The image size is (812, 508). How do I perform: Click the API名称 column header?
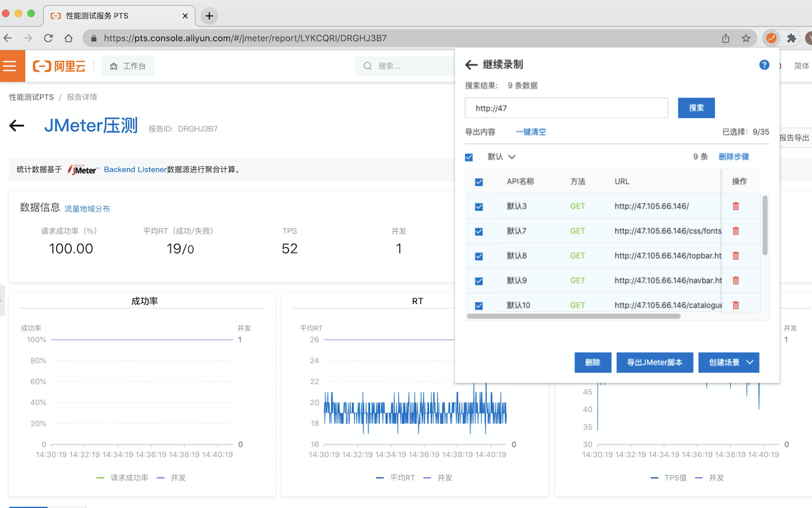click(520, 182)
